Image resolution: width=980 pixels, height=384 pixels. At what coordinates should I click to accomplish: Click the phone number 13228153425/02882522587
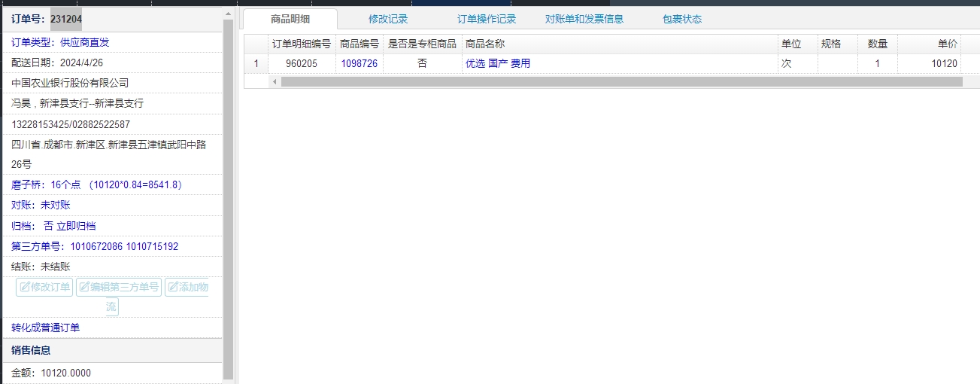71,124
